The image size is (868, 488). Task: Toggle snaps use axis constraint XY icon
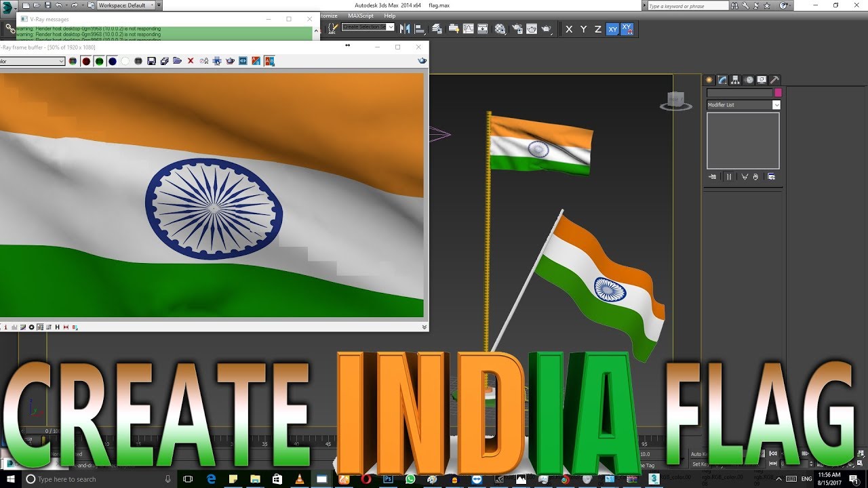click(x=627, y=29)
